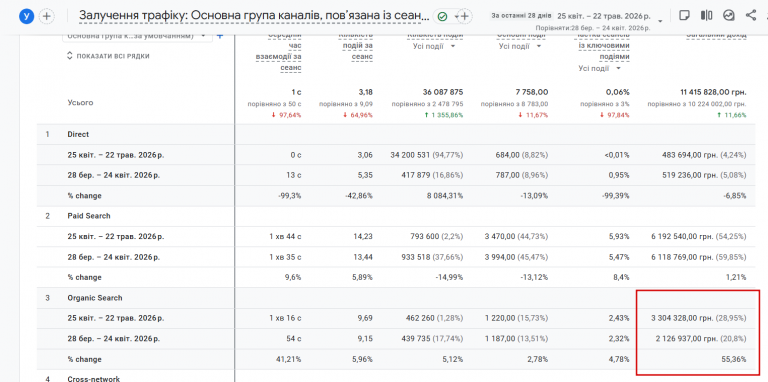Click total events value "36 087 875"
This screenshot has width=768, height=382.
click(x=443, y=92)
